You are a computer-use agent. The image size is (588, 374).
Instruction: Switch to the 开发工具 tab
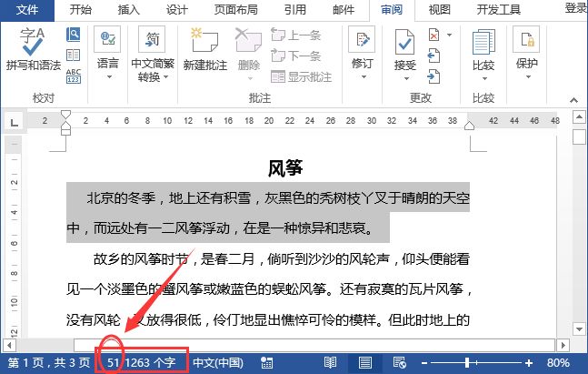coord(498,9)
